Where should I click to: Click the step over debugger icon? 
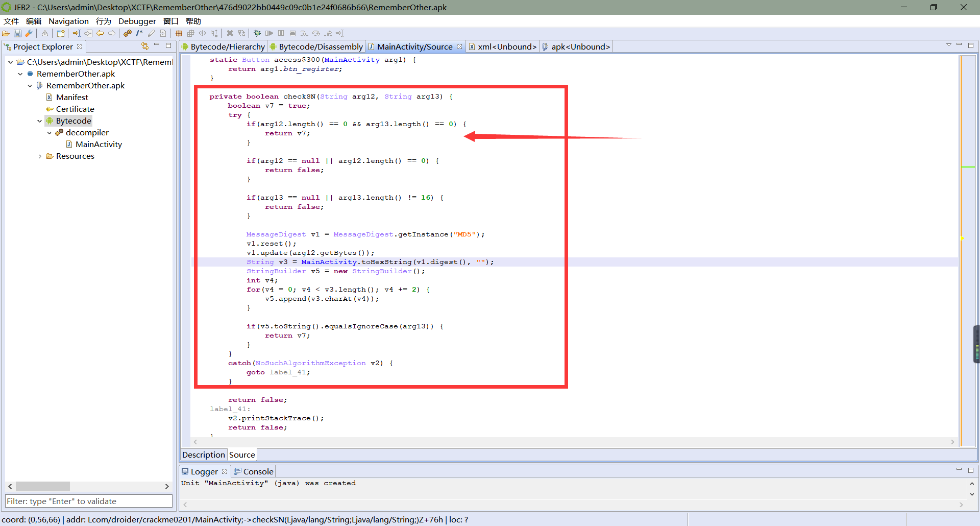click(x=316, y=33)
